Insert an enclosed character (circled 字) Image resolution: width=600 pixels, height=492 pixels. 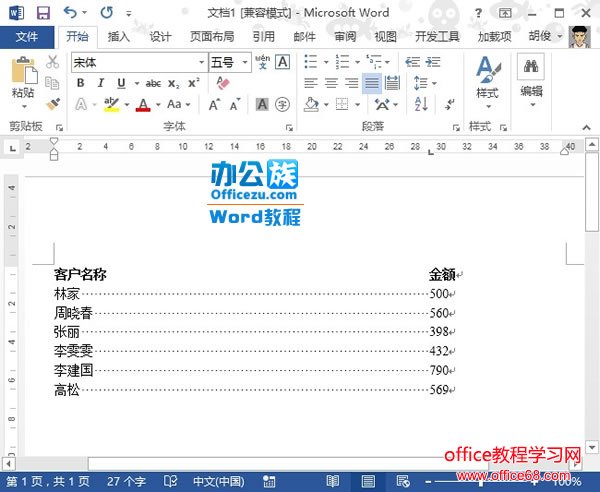coord(282,104)
